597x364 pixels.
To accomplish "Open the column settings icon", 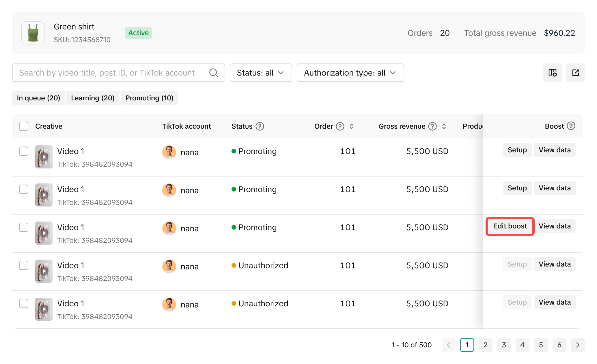I will (552, 73).
